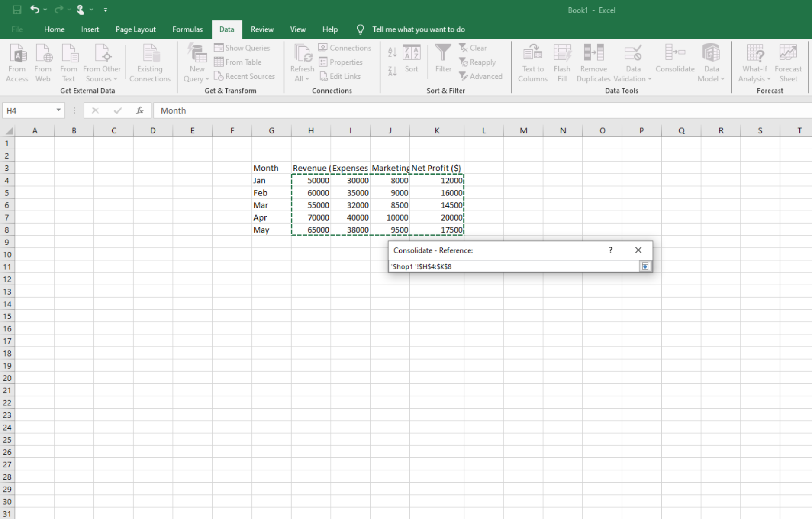Click the Save icon in the title bar
This screenshot has width=812, height=519.
click(17, 10)
